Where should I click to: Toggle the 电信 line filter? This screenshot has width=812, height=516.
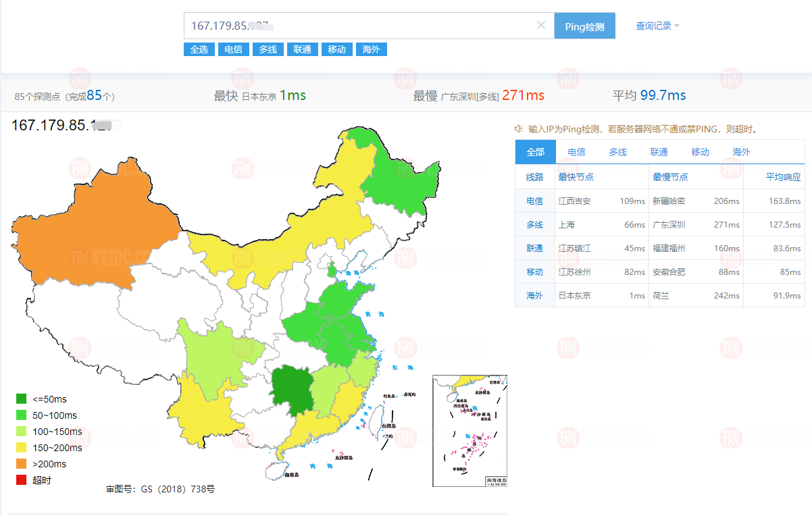(233, 49)
